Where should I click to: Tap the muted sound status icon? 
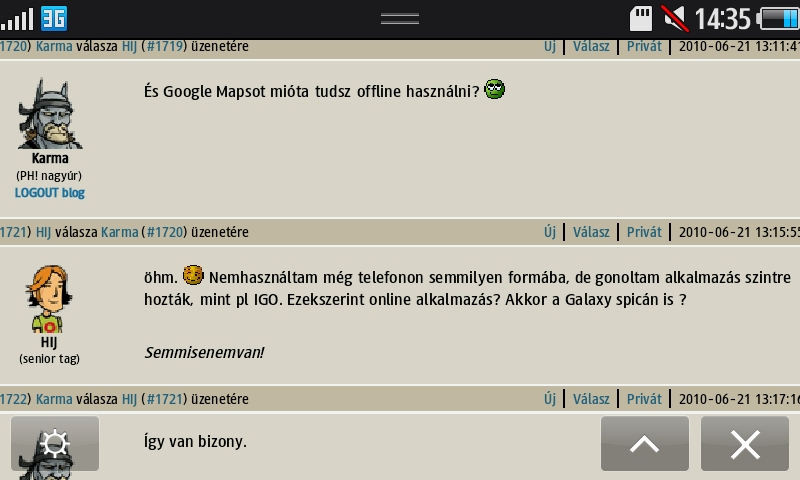pos(674,19)
